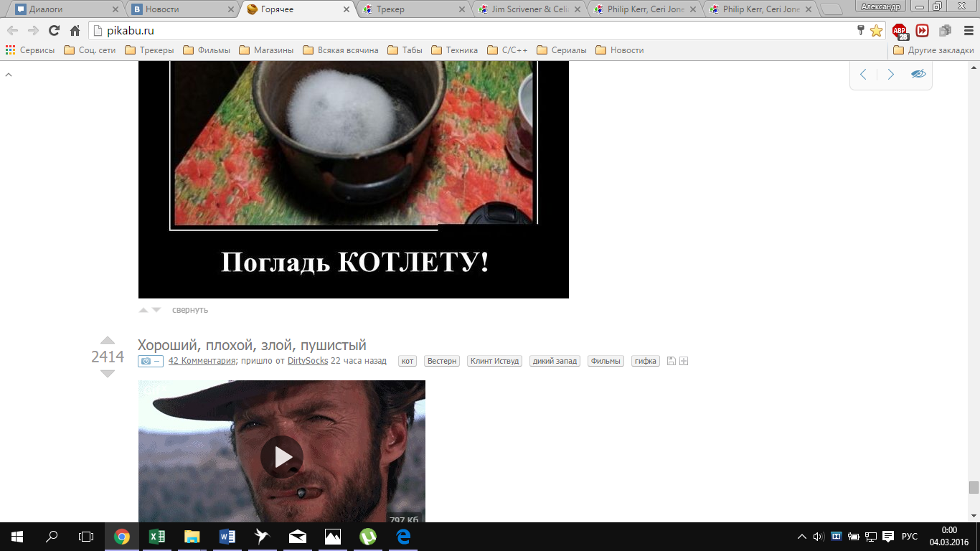Expand the Другие закладки bookmarks folder

(933, 50)
